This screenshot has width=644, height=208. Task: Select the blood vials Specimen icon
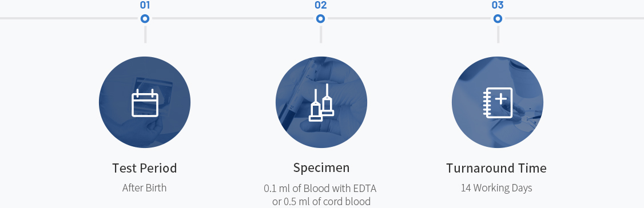(x=321, y=102)
